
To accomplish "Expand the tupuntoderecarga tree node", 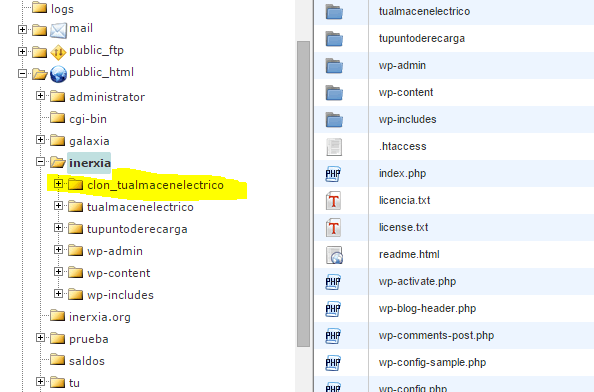I will [x=58, y=228].
